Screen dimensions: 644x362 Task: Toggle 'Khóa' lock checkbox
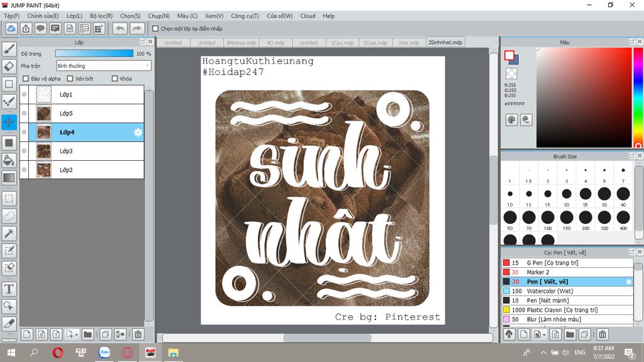click(115, 79)
